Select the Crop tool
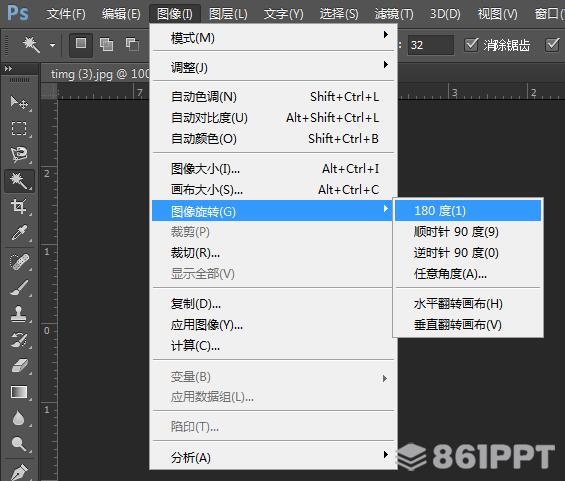 click(19, 206)
